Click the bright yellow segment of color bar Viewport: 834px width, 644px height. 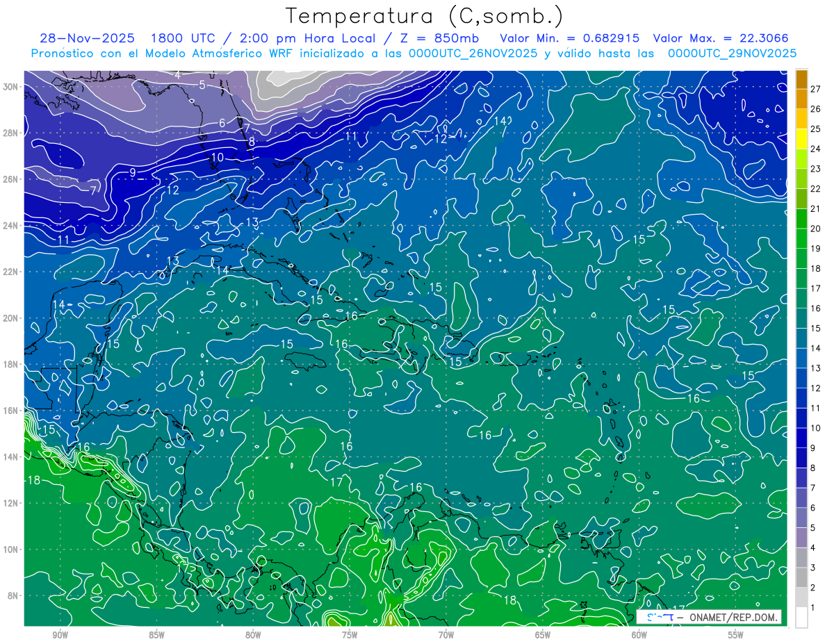pos(801,138)
